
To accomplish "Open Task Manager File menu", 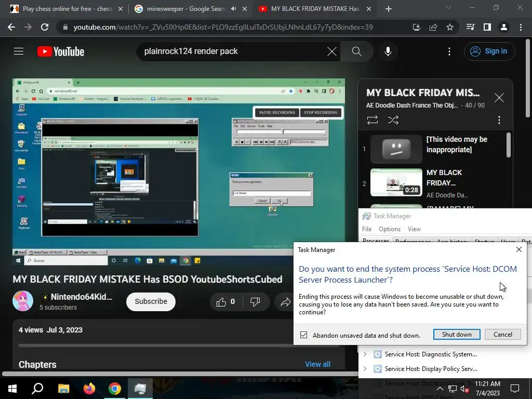I will [x=367, y=229].
